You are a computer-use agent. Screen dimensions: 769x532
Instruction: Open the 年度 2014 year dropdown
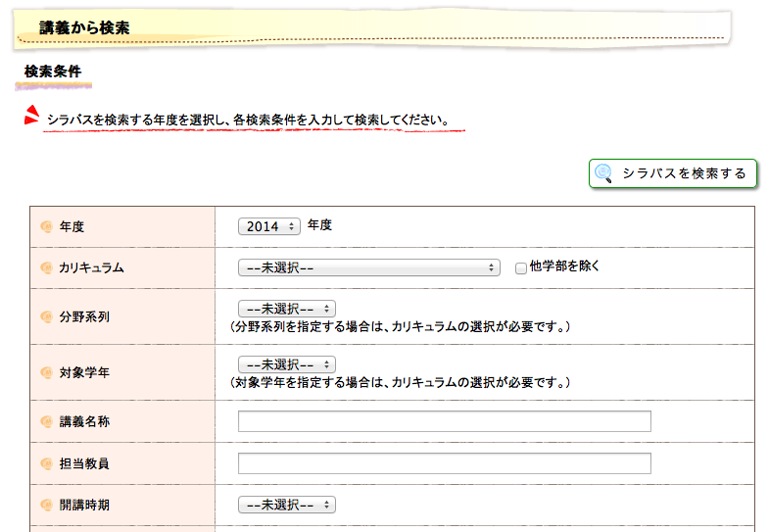coord(269,226)
